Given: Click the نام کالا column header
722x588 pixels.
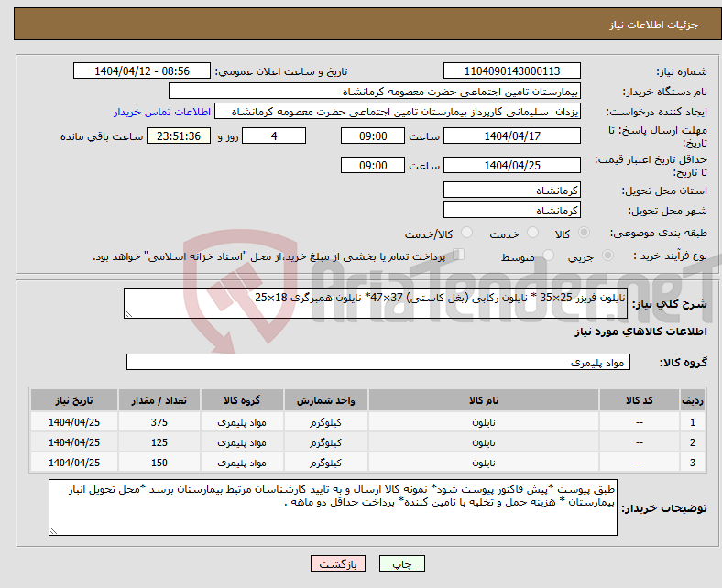Looking at the screenshot, I should pos(484,400).
